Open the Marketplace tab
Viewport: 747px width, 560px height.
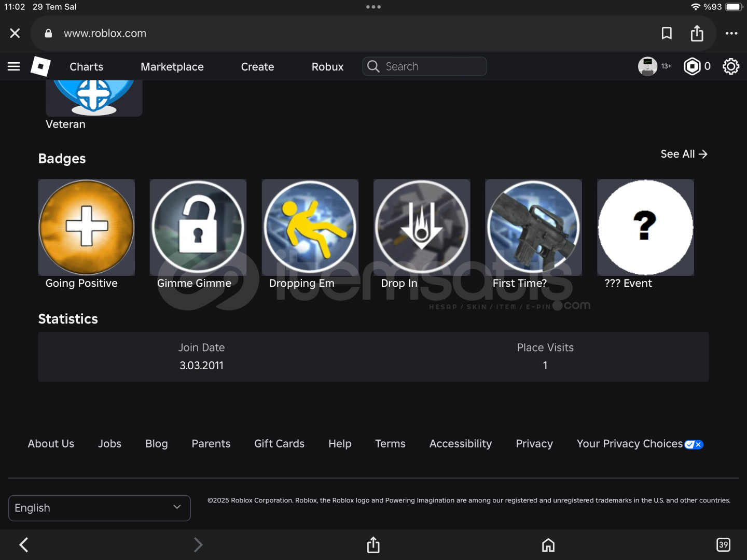click(x=172, y=67)
